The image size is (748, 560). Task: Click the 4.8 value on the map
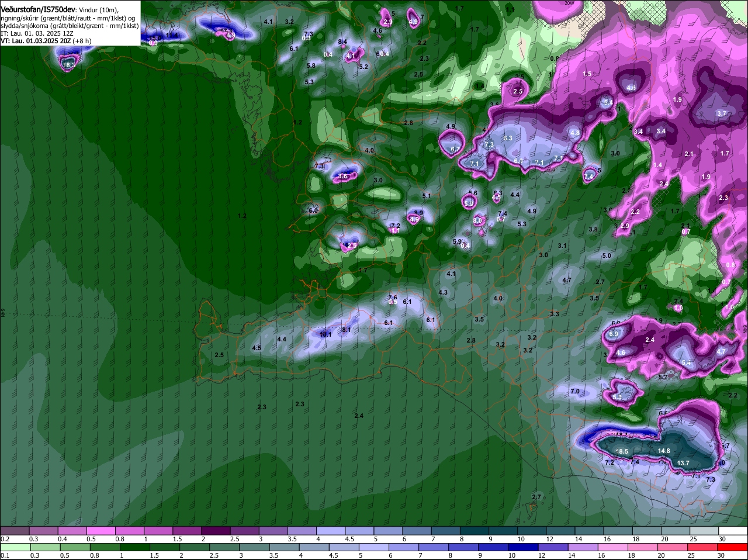point(574,133)
